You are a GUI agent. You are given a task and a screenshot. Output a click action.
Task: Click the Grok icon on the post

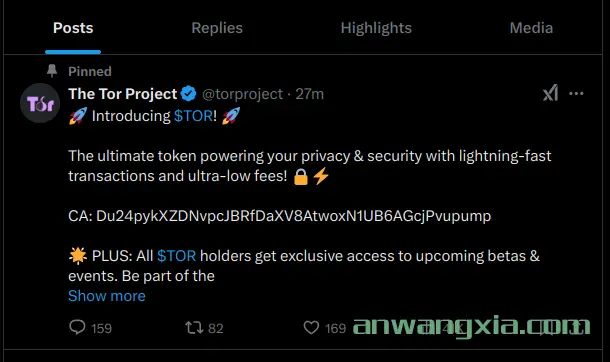[x=550, y=93]
